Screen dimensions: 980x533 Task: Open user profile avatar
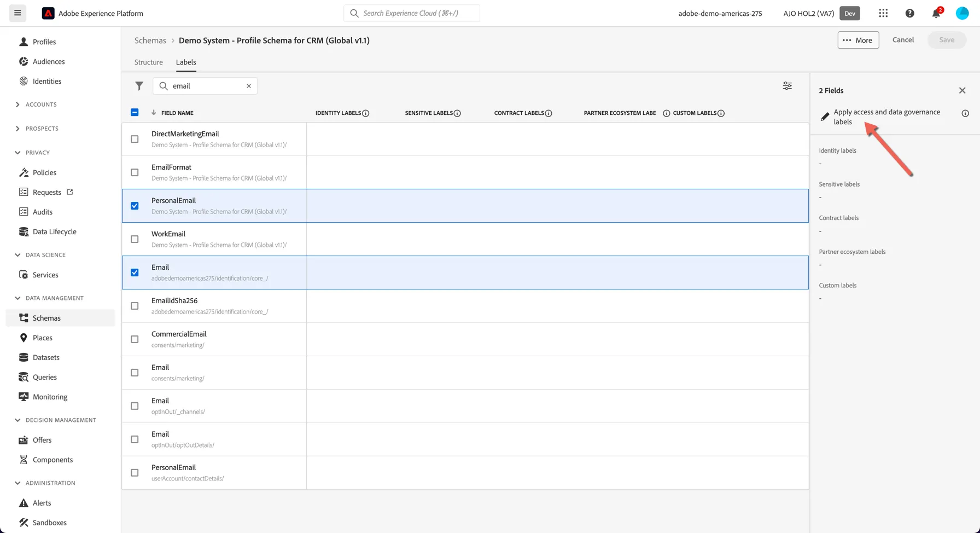(x=962, y=13)
